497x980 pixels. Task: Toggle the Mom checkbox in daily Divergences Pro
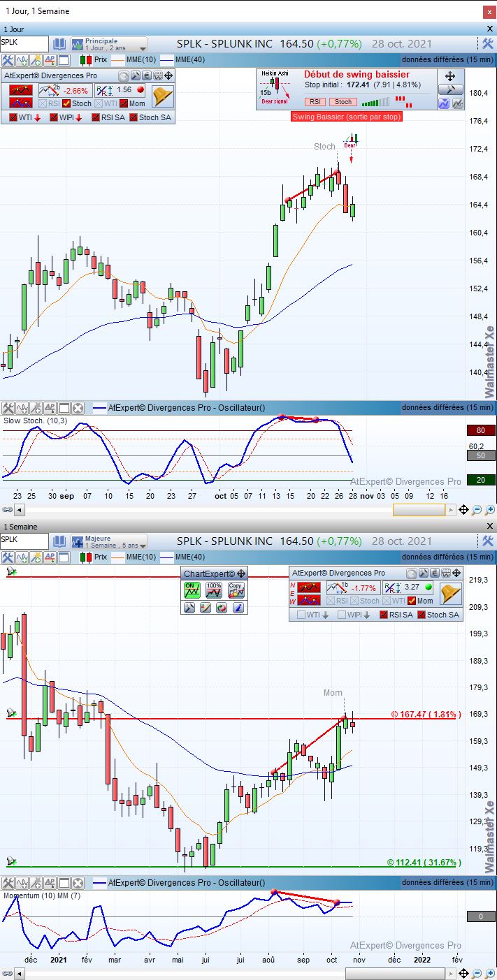(x=122, y=103)
